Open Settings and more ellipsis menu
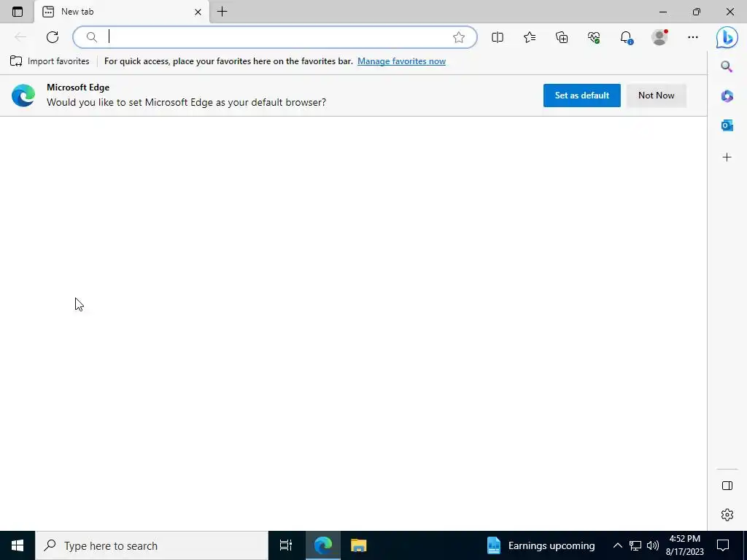Image resolution: width=747 pixels, height=560 pixels. [x=693, y=37]
